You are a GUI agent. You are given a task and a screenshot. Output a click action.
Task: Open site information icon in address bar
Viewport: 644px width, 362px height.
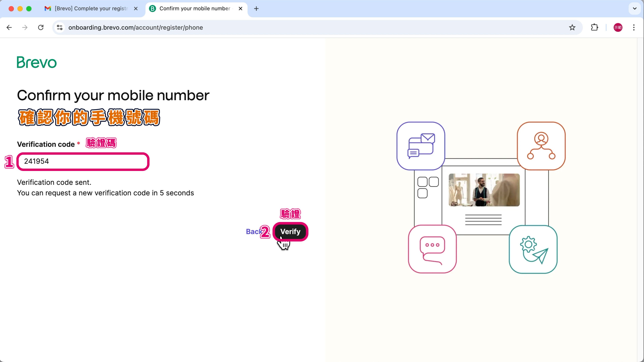click(x=60, y=27)
